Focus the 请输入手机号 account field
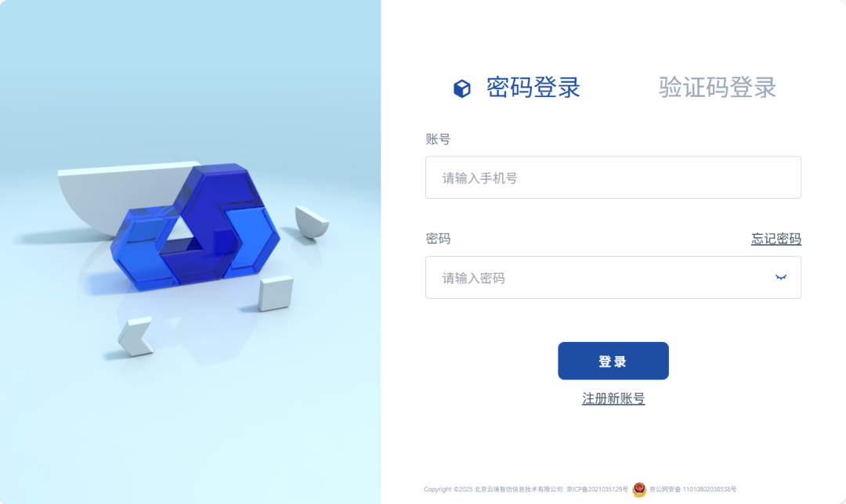The width and height of the screenshot is (846, 504). pyautogui.click(x=613, y=178)
